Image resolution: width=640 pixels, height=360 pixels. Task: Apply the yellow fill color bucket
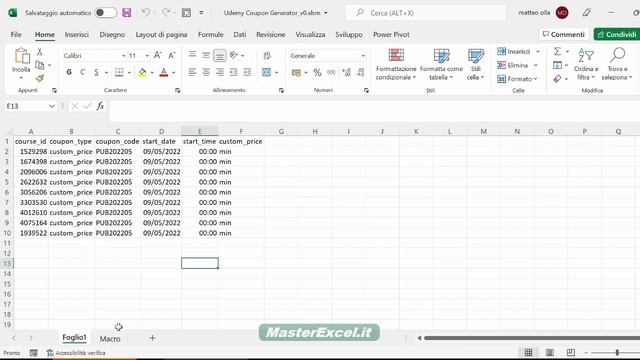click(142, 73)
